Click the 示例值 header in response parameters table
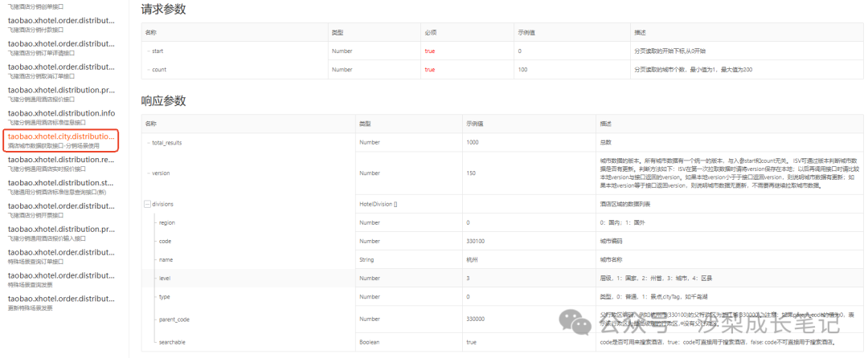Screen dimensions: 868x358 coord(476,123)
